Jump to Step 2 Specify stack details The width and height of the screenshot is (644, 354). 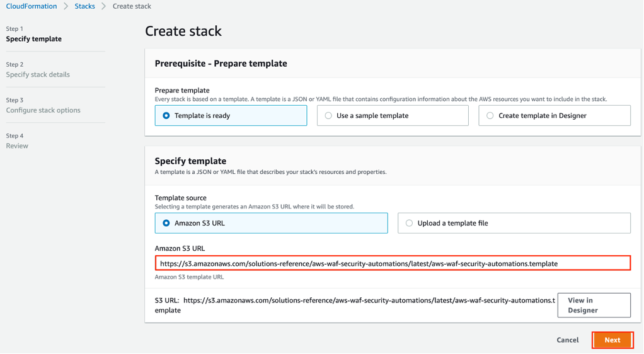(x=38, y=74)
